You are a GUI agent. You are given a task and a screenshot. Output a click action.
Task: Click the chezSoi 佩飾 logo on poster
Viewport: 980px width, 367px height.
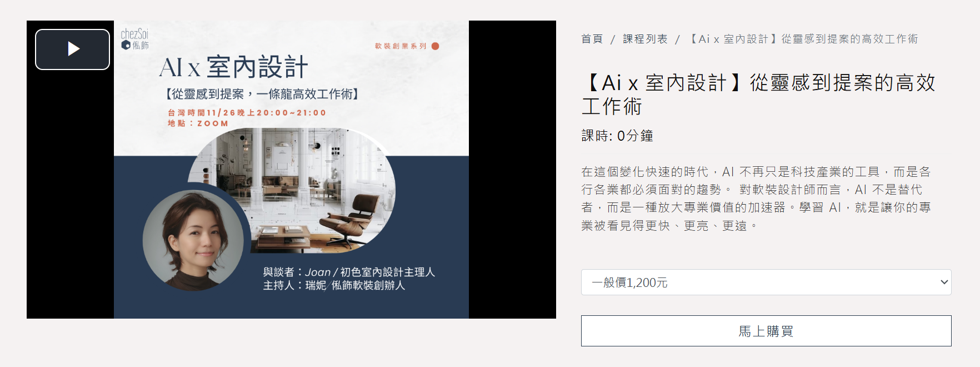point(135,39)
